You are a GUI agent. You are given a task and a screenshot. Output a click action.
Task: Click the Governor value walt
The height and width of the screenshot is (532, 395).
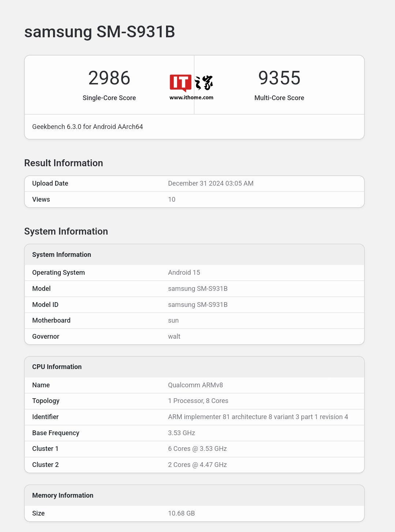[174, 337]
